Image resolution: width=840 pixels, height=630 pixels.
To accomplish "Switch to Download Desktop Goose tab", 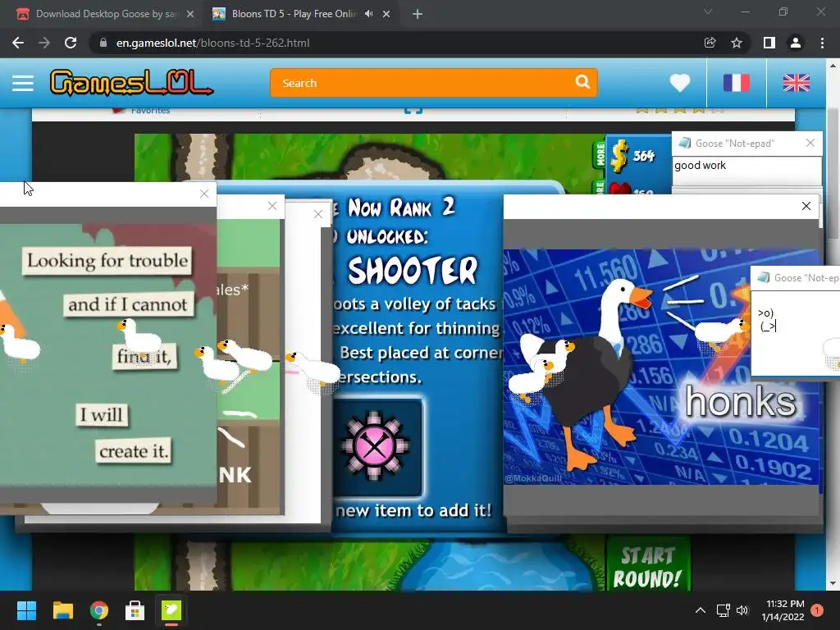I will (x=105, y=14).
